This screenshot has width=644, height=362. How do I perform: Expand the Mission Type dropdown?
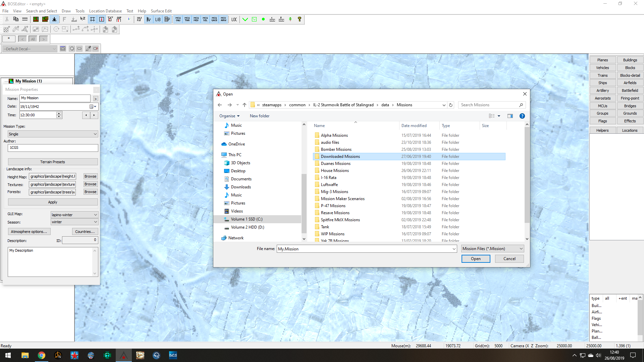[x=53, y=134]
